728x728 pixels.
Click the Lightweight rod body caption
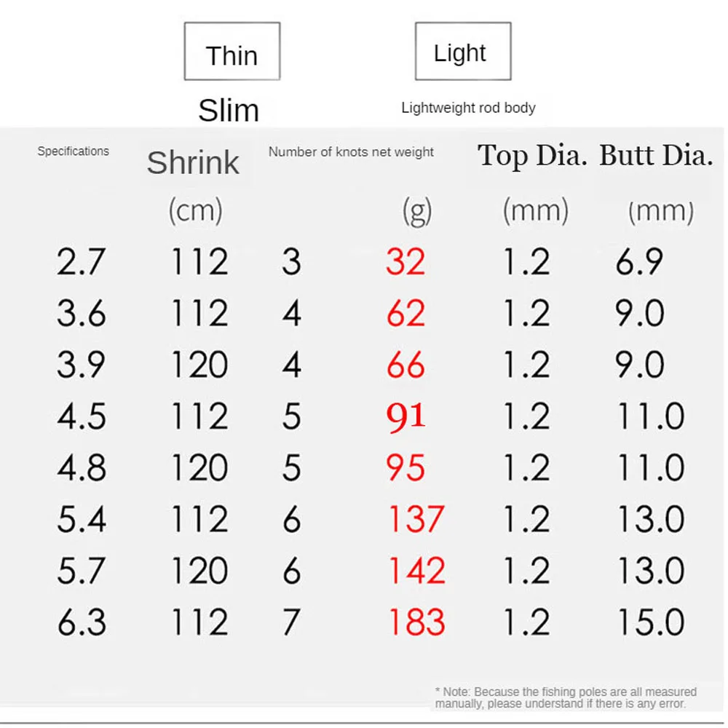[x=468, y=108]
